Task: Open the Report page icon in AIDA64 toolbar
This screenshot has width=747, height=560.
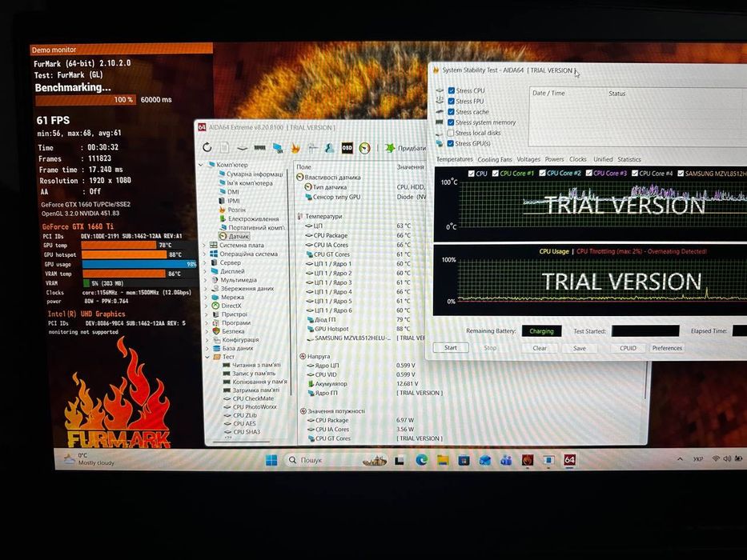Action: 224,148
